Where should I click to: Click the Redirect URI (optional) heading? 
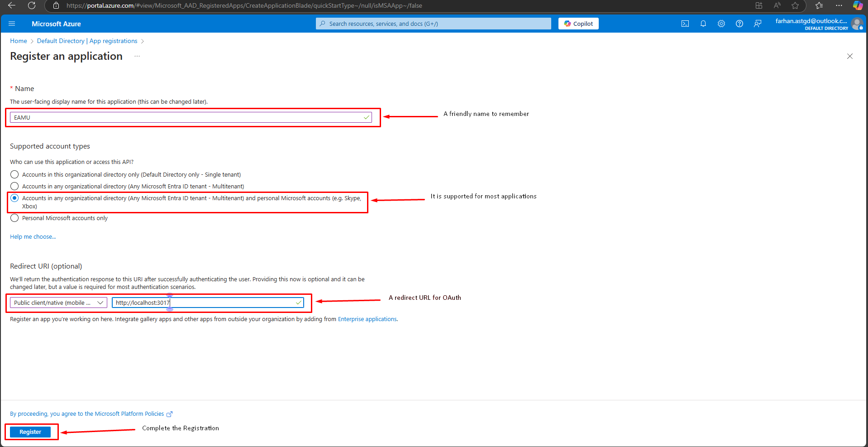point(46,266)
